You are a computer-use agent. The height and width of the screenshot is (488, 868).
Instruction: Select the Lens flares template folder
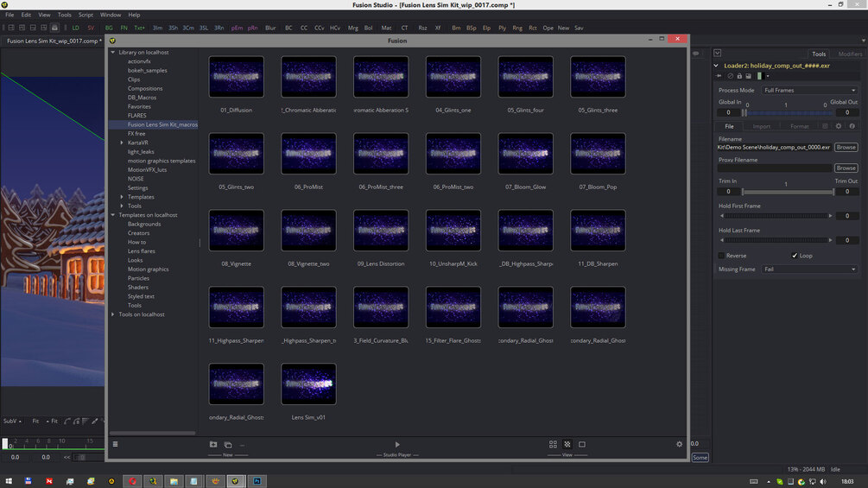pos(141,251)
